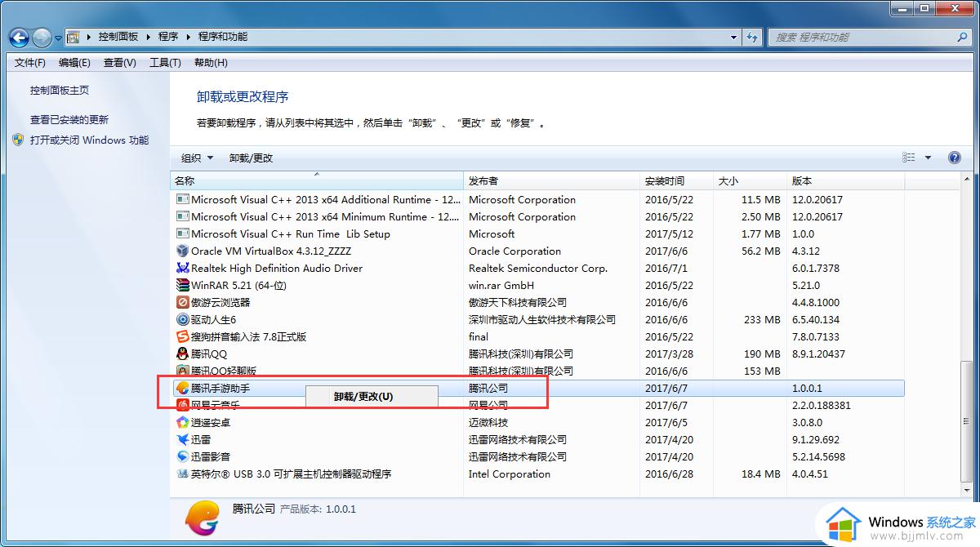Click the vertical scrollbar up arrow

[967, 180]
